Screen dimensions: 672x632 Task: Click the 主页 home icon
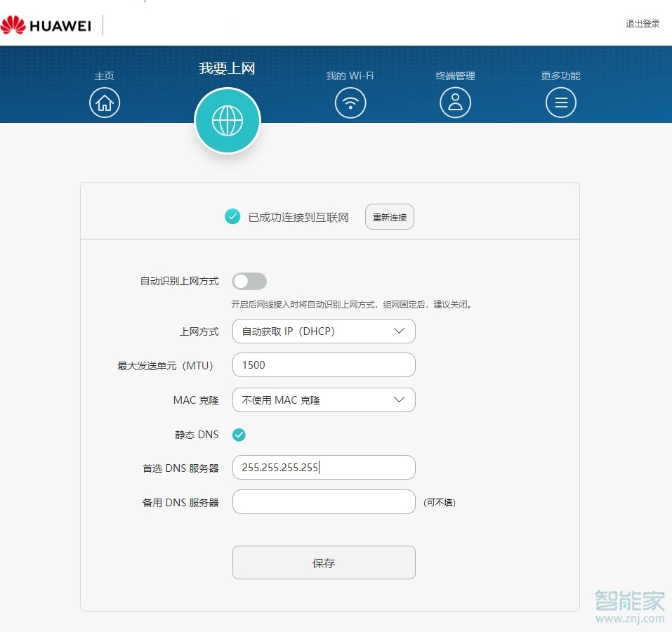pyautogui.click(x=105, y=103)
